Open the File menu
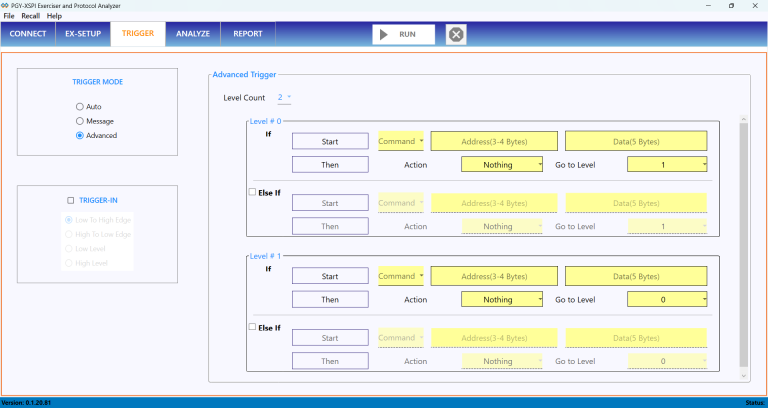768x408 pixels. tap(9, 16)
